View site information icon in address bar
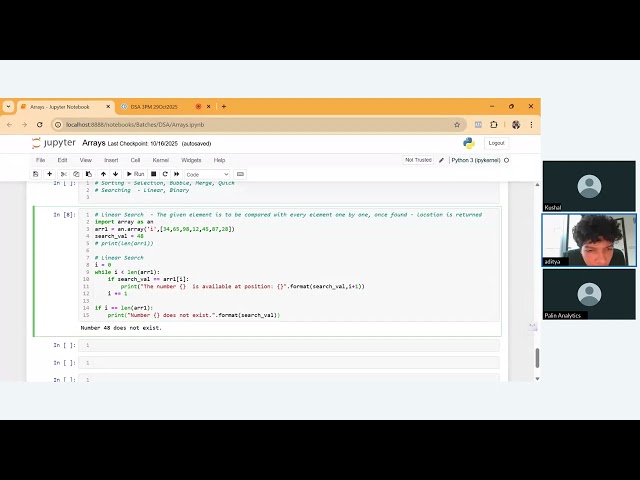Screen dimensions: 640x480 58,124
